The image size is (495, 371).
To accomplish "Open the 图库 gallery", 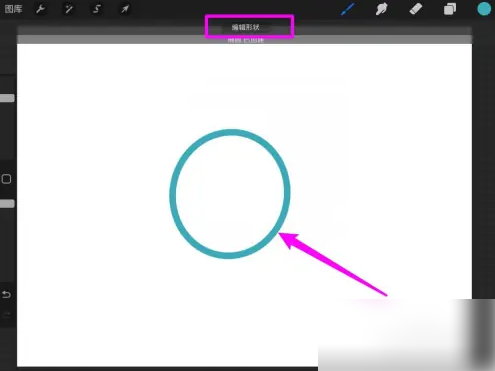I will 13,9.
